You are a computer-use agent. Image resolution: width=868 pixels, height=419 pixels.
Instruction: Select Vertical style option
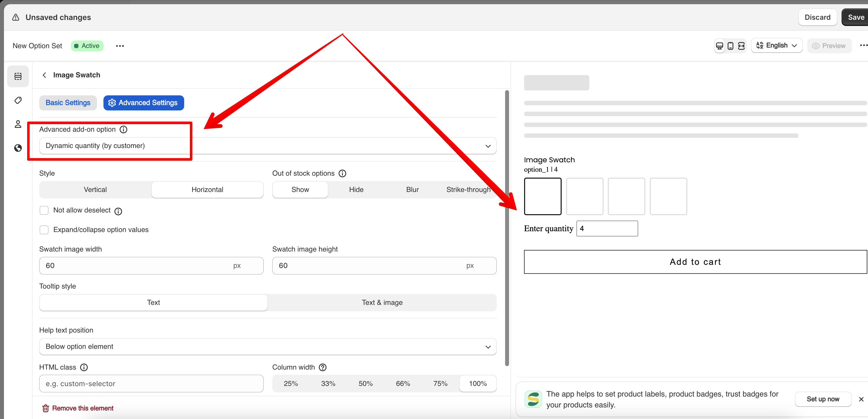coord(95,190)
